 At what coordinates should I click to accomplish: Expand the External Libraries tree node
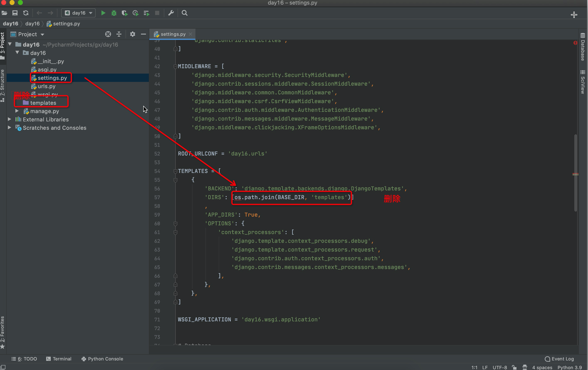(10, 119)
